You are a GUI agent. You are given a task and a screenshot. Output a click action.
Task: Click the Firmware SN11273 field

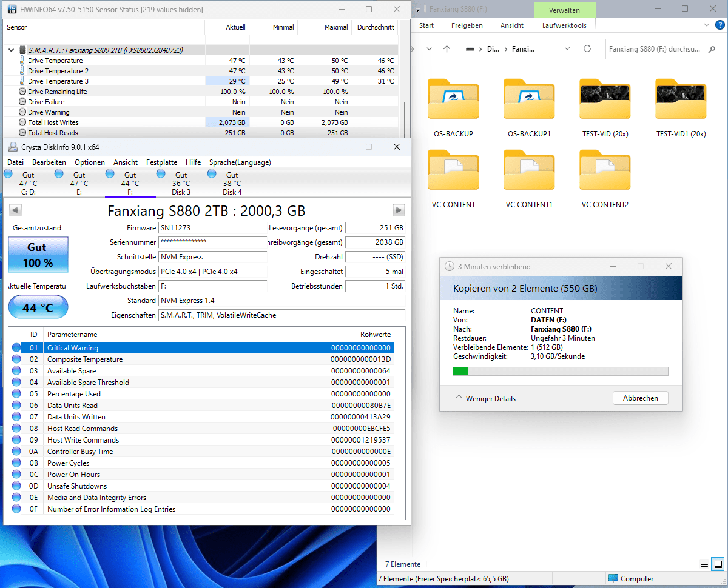click(212, 228)
